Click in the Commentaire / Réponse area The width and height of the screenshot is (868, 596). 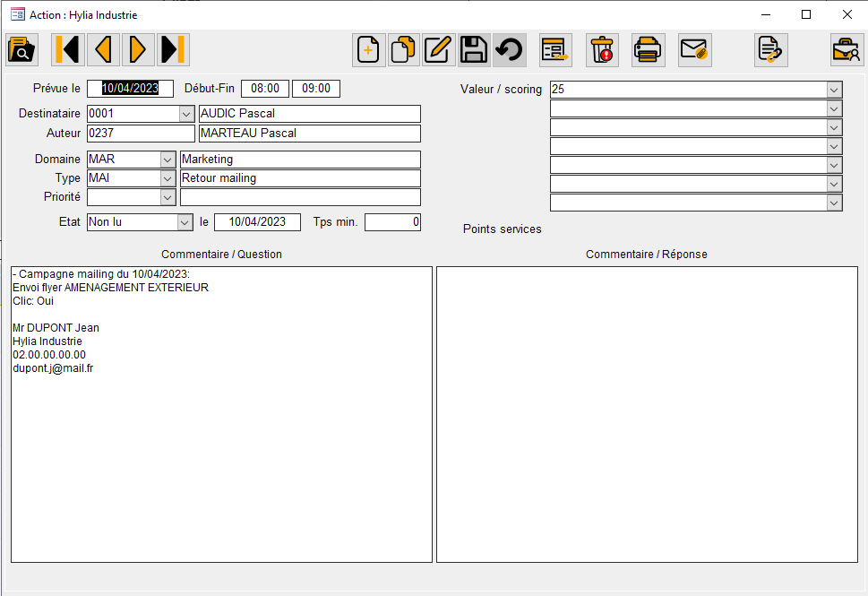pyautogui.click(x=647, y=412)
